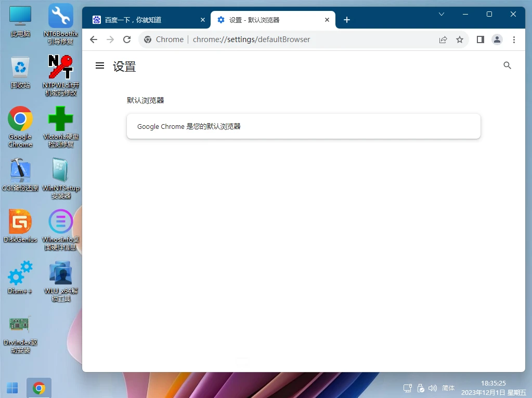The height and width of the screenshot is (398, 532).
Task: Click the 设置 page title
Action: click(124, 67)
